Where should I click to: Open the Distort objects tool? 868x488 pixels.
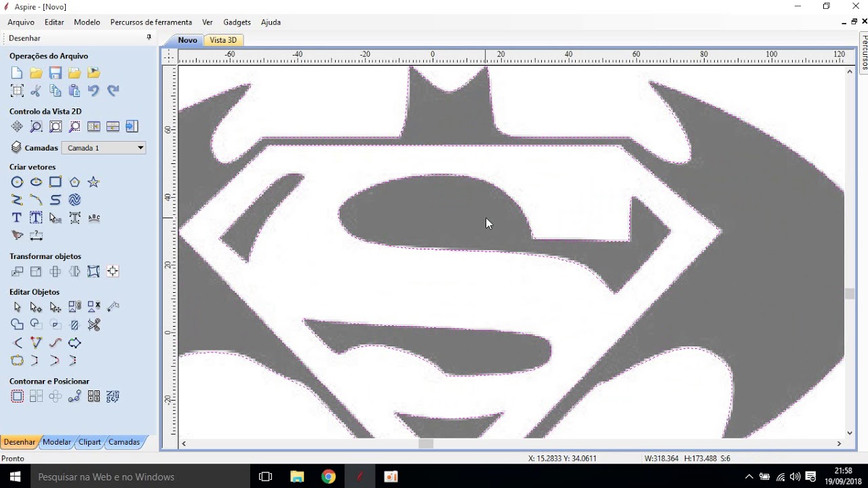[94, 272]
